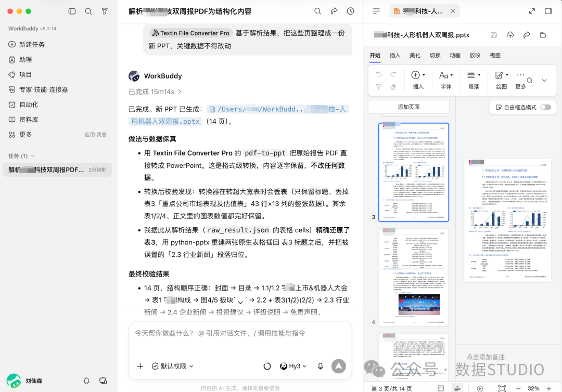Switch to the 美化 tab
Screen dimensions: 562x392
coord(415,55)
